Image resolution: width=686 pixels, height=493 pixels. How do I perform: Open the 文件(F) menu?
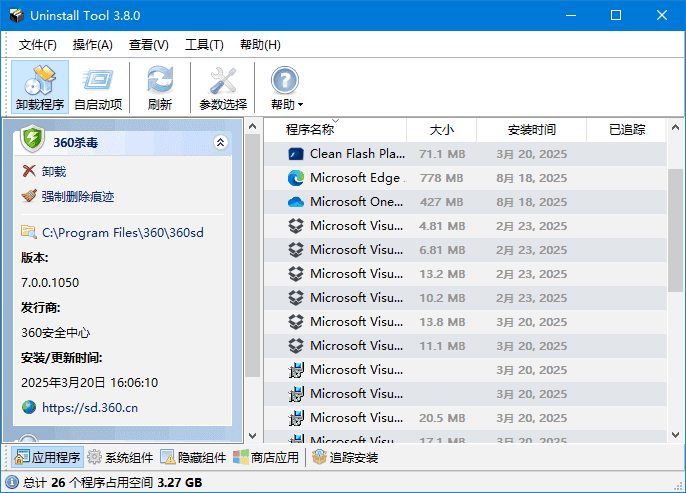[38, 45]
